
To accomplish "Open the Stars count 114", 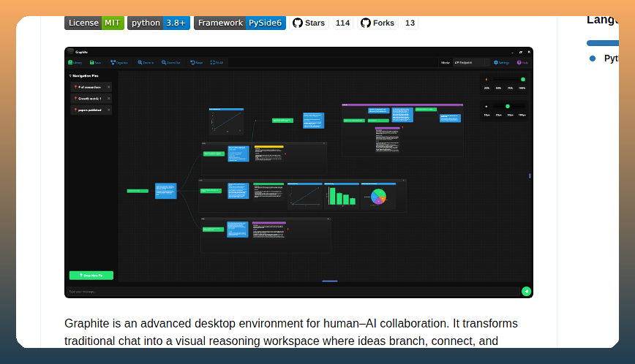I will point(342,23).
